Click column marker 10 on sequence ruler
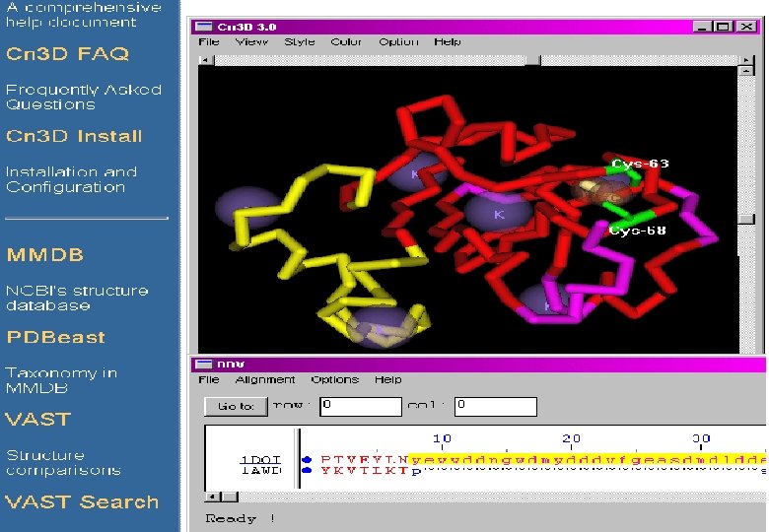 [x=442, y=438]
